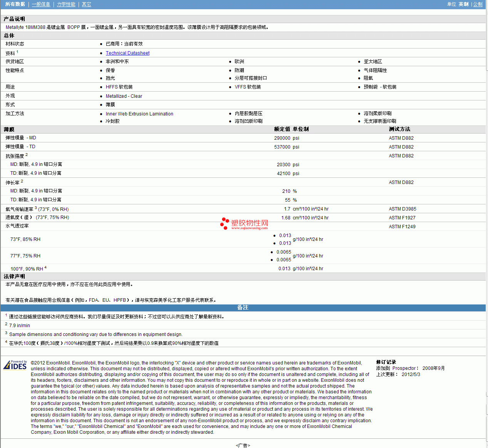Click the ASTM F1927 test method

click(x=402, y=218)
